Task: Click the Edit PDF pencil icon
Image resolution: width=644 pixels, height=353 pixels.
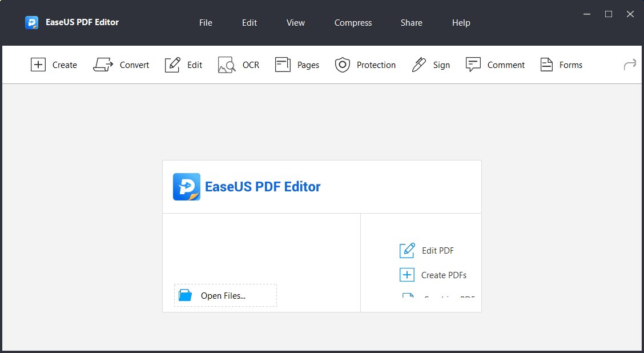Action: click(x=407, y=250)
